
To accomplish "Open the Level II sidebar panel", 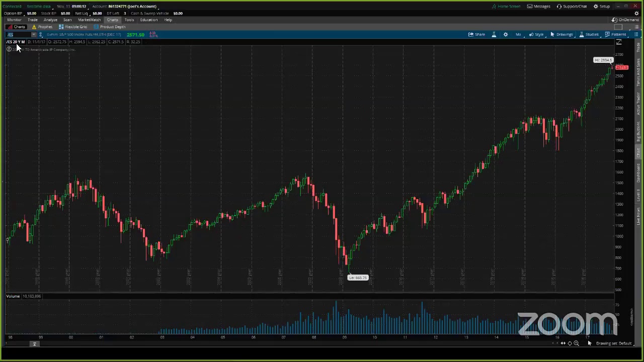I will coord(638,196).
